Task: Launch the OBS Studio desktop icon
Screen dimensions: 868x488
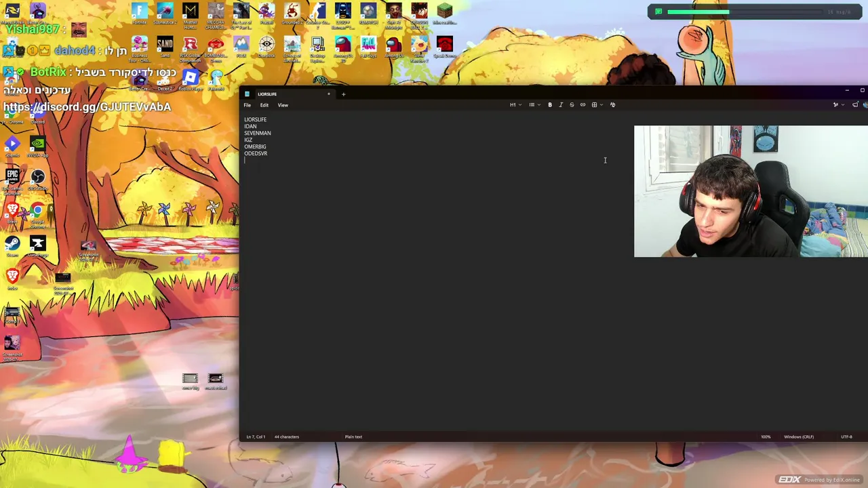Action: pyautogui.click(x=37, y=180)
